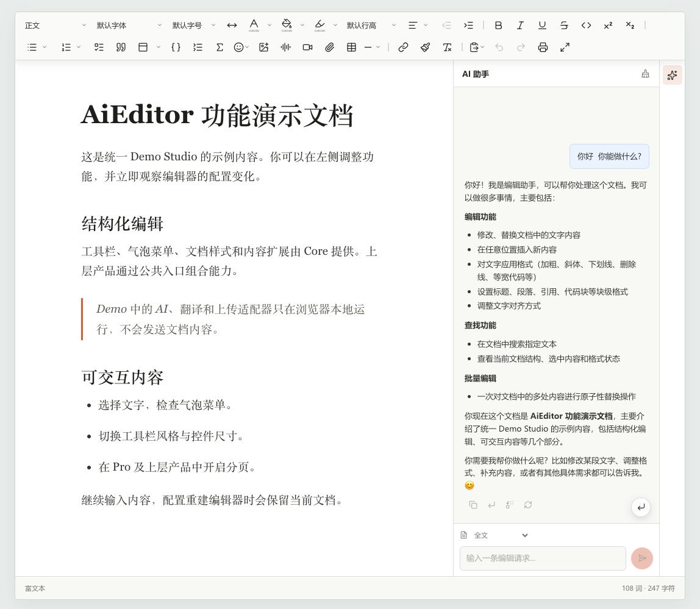Expand the highlighter color arrow
The height and width of the screenshot is (609, 700).
click(335, 26)
